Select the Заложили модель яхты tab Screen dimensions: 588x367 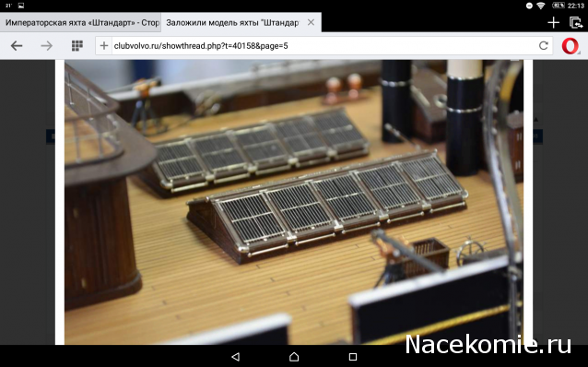point(232,22)
